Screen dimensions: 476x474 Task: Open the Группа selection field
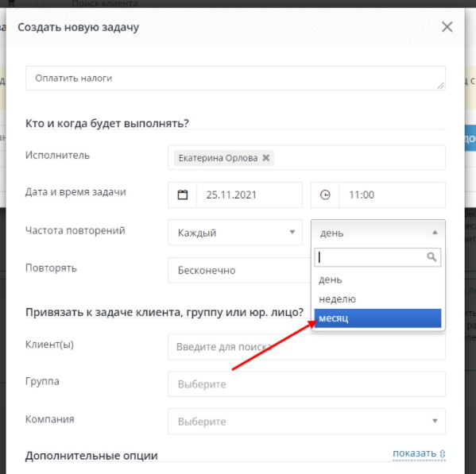(x=307, y=384)
